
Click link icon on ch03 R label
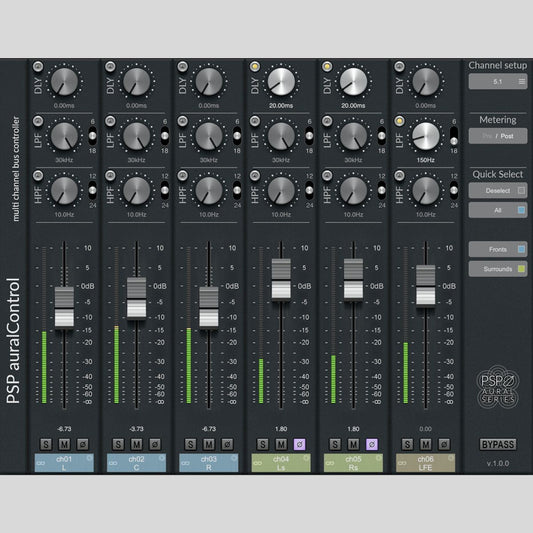coord(185,463)
